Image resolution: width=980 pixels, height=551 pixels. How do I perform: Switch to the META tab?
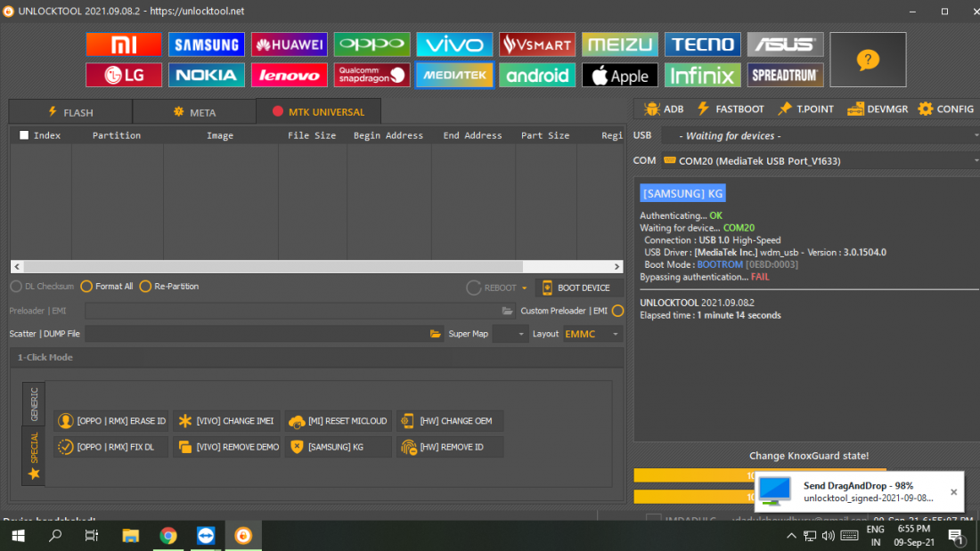(x=194, y=112)
